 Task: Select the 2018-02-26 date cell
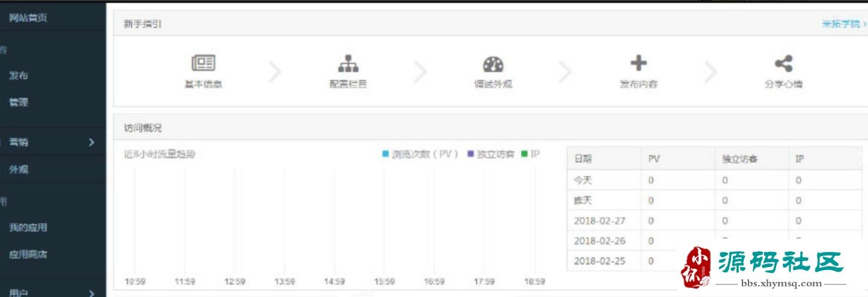coord(599,241)
